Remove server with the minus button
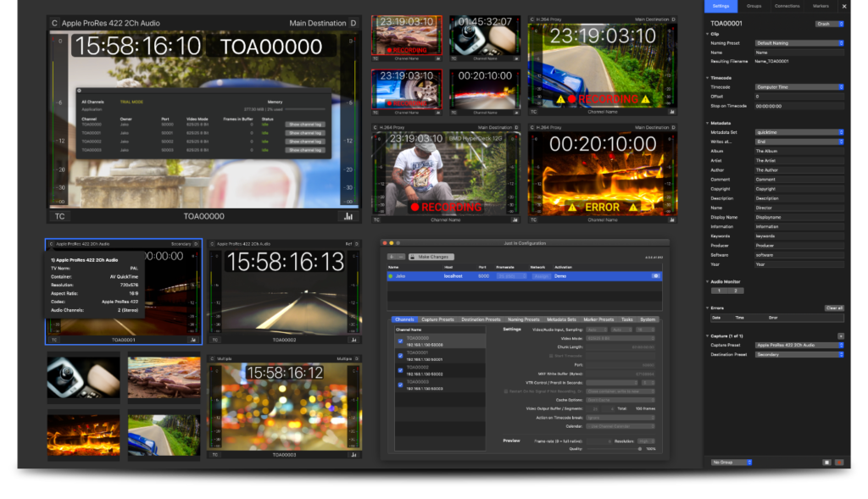The image size is (868, 499). (x=401, y=257)
